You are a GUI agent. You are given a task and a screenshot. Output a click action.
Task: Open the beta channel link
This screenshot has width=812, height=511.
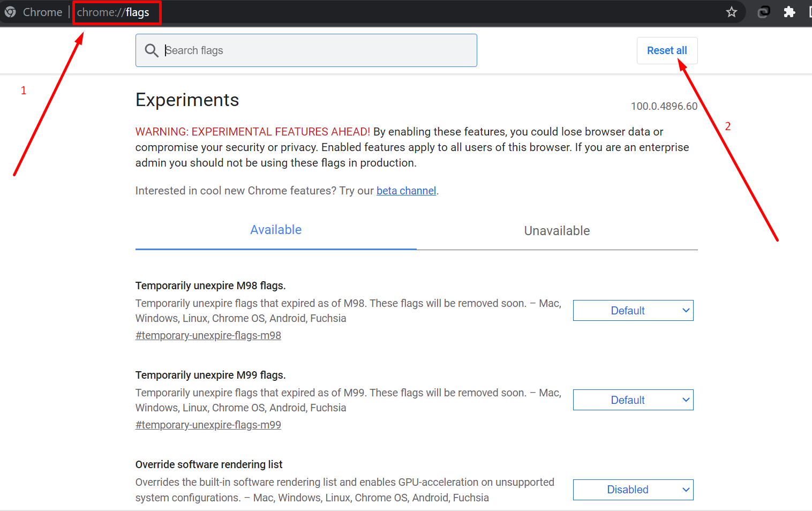[406, 191]
